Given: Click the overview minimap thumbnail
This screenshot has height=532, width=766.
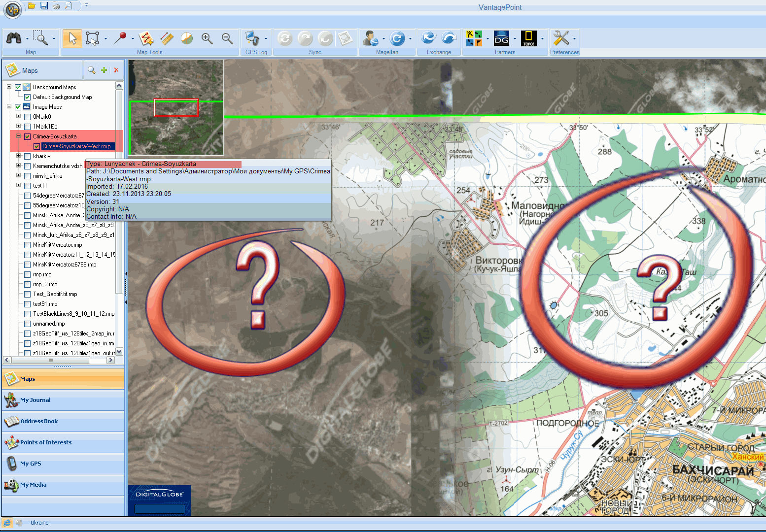Looking at the screenshot, I should [176, 107].
